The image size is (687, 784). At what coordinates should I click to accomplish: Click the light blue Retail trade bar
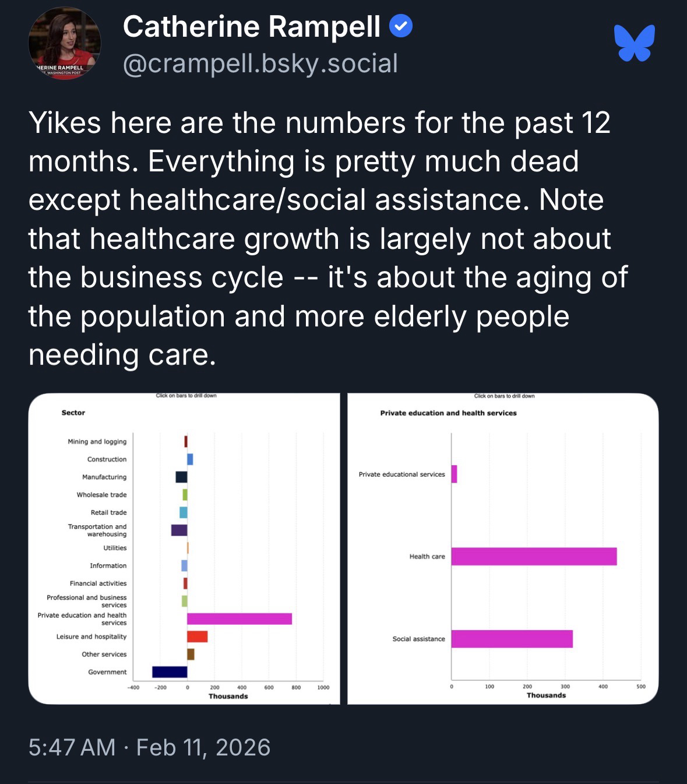click(183, 512)
